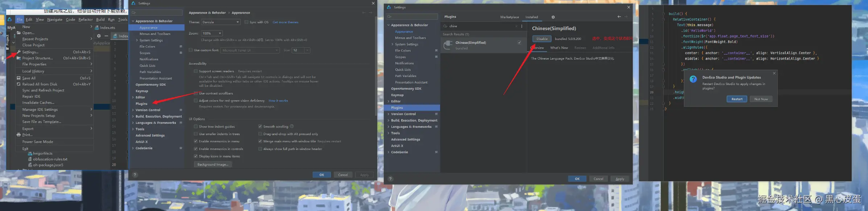The width and height of the screenshot is (868, 211).
Task: Click the Background Image... button
Action: coord(213,165)
